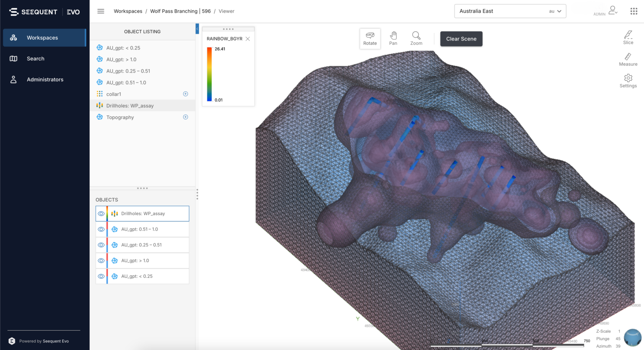
Task: Go to the Search section
Action: point(35,58)
